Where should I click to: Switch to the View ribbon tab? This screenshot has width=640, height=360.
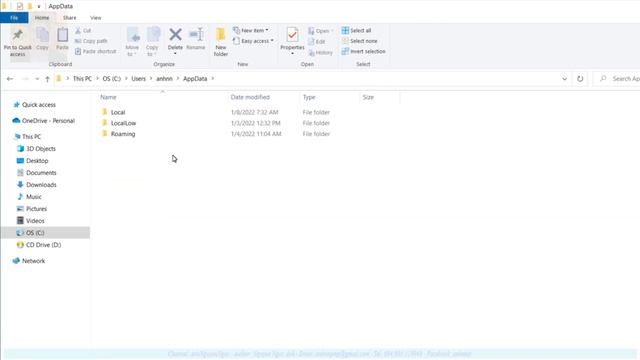point(96,18)
